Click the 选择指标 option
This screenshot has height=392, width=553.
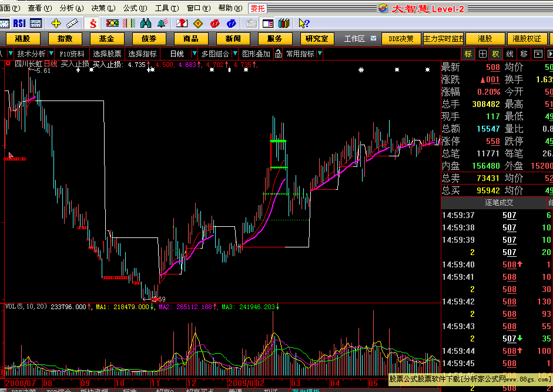tap(142, 53)
